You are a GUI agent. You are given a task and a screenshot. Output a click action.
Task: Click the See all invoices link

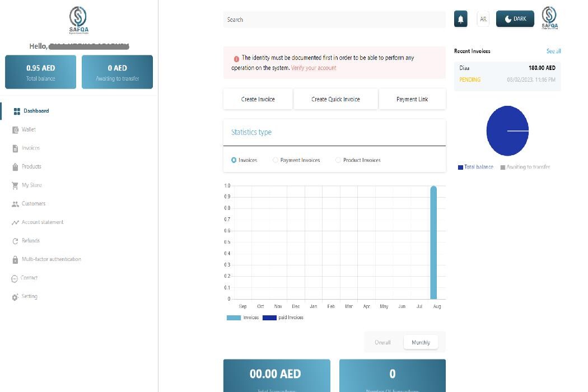[x=553, y=51]
